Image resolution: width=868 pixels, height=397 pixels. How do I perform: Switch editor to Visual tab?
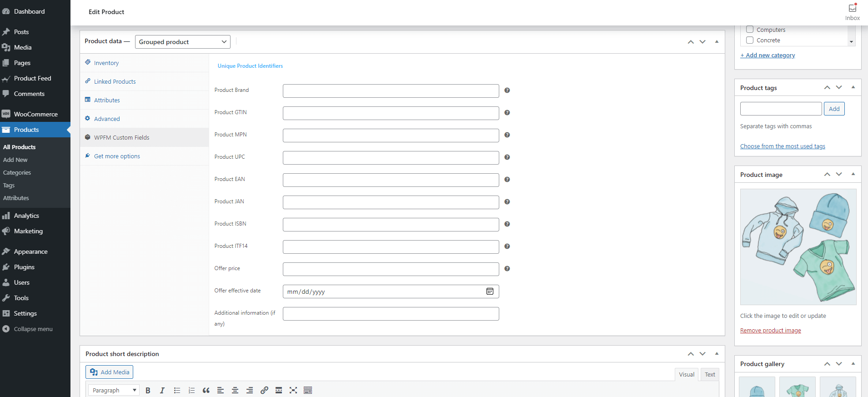[687, 374]
